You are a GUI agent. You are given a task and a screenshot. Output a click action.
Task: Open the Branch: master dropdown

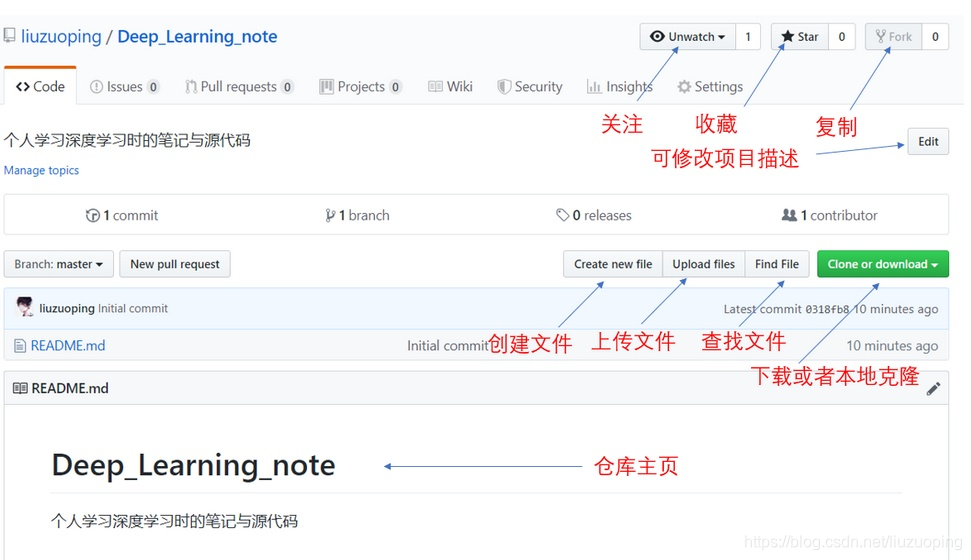[x=59, y=264]
